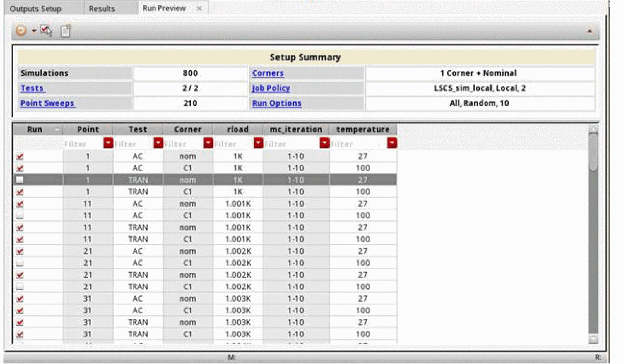Close the Run Preview tab
Image resolution: width=624 pixels, height=364 pixels.
[x=199, y=9]
